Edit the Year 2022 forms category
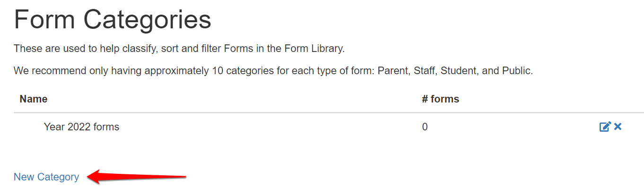This screenshot has height=196, width=644. [605, 127]
